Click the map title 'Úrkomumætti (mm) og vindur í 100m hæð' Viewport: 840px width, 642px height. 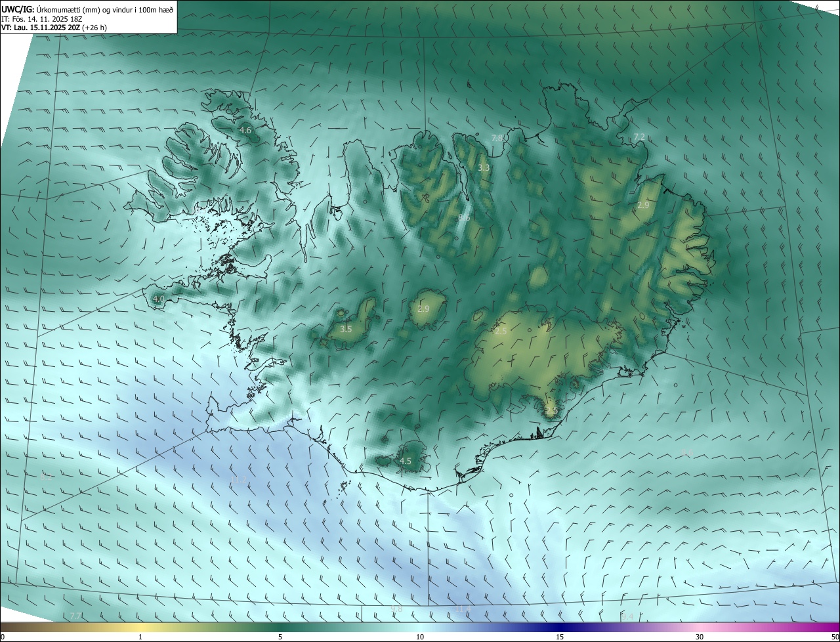tap(104, 10)
